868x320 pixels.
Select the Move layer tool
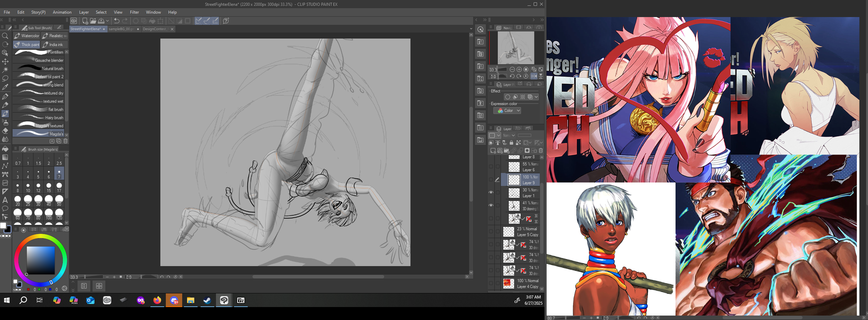[x=5, y=62]
